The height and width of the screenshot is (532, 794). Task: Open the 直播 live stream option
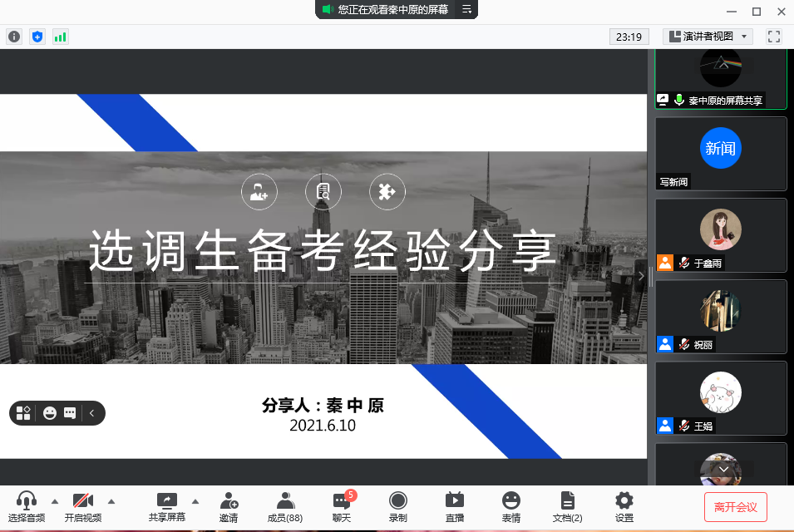(x=455, y=507)
